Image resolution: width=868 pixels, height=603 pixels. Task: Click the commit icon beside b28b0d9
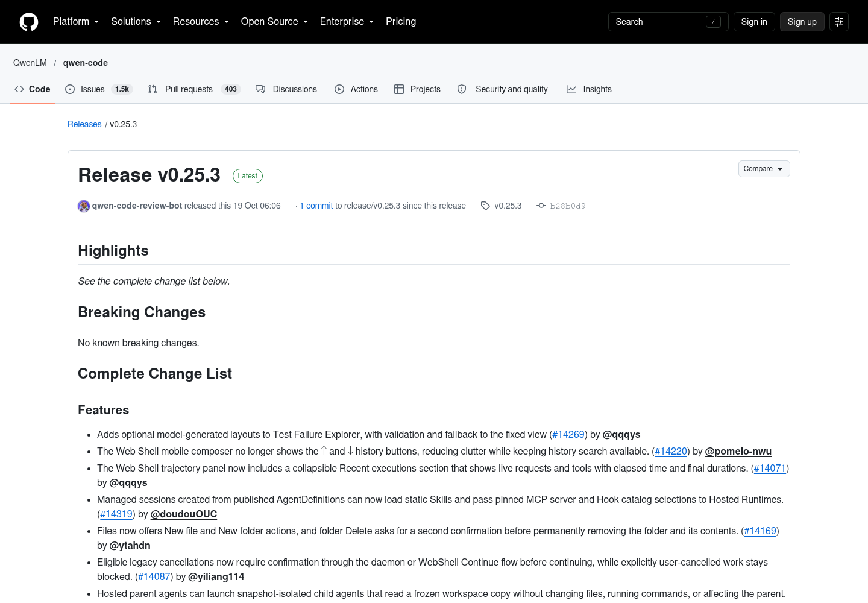point(541,206)
